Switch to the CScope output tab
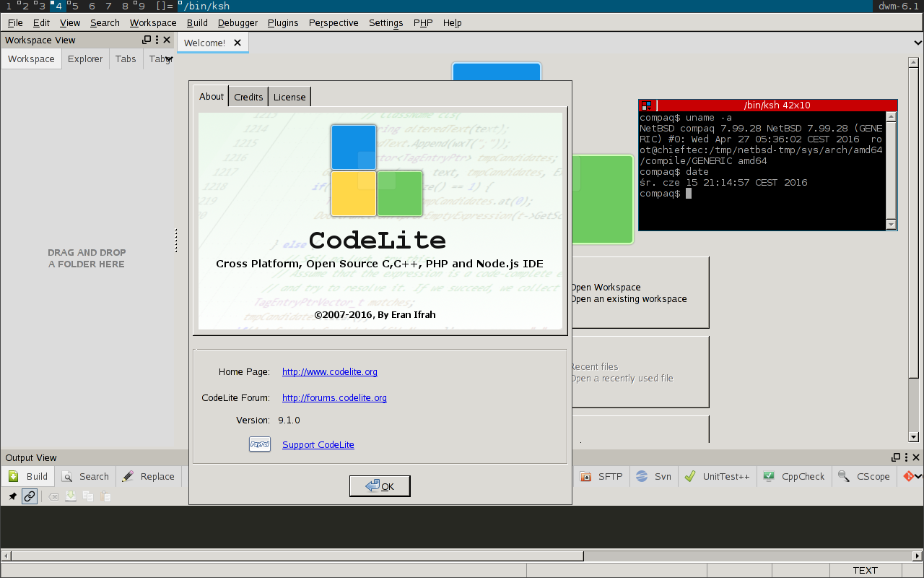The width and height of the screenshot is (924, 578). click(864, 476)
